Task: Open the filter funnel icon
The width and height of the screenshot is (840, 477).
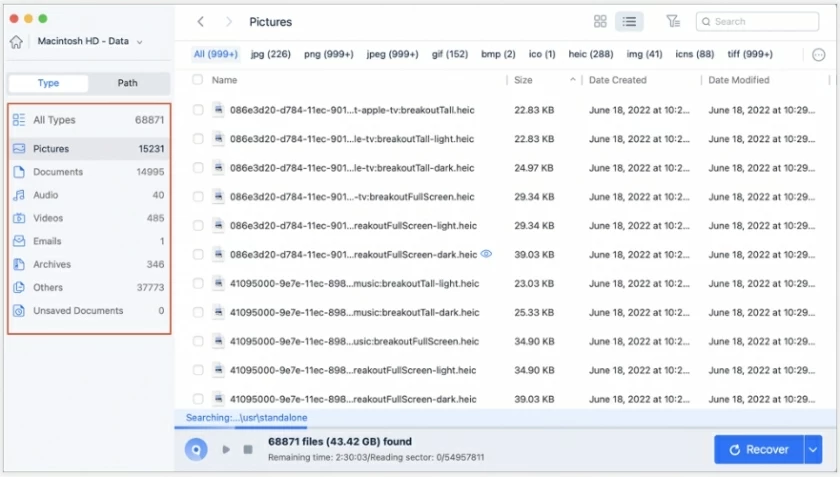Action: (x=673, y=21)
